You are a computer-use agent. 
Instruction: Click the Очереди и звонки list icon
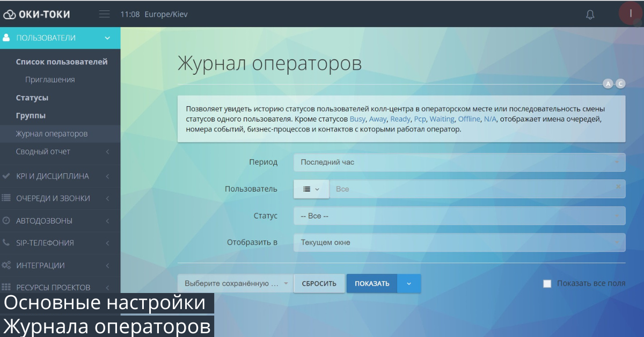tap(6, 198)
